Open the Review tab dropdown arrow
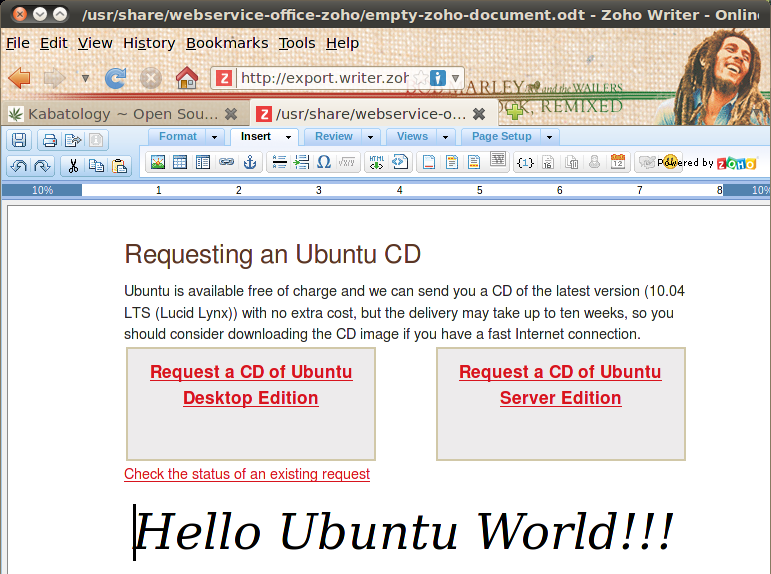 (370, 137)
